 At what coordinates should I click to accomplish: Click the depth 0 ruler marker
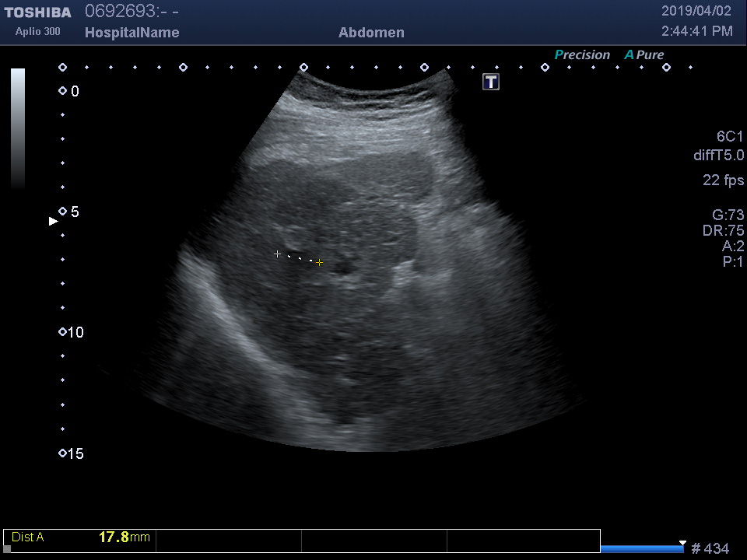coord(62,91)
